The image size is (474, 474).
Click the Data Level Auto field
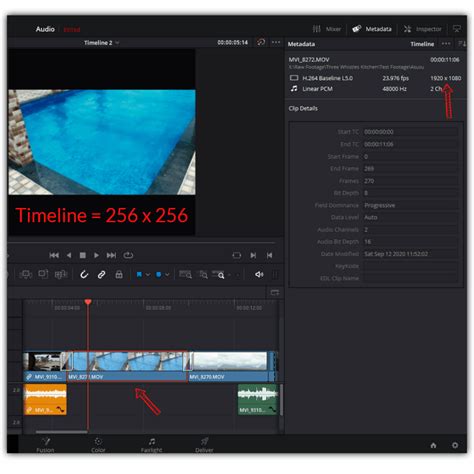[x=410, y=217]
